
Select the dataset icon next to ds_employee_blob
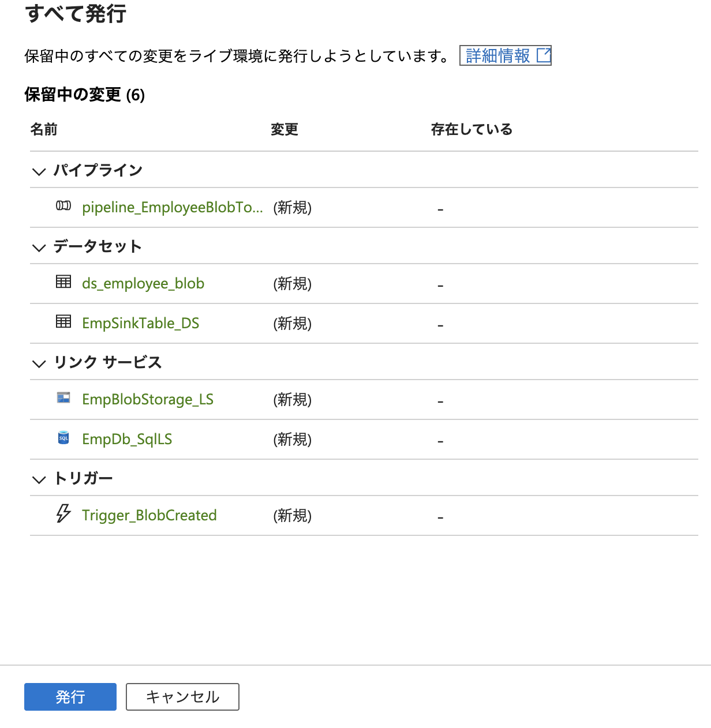(63, 282)
